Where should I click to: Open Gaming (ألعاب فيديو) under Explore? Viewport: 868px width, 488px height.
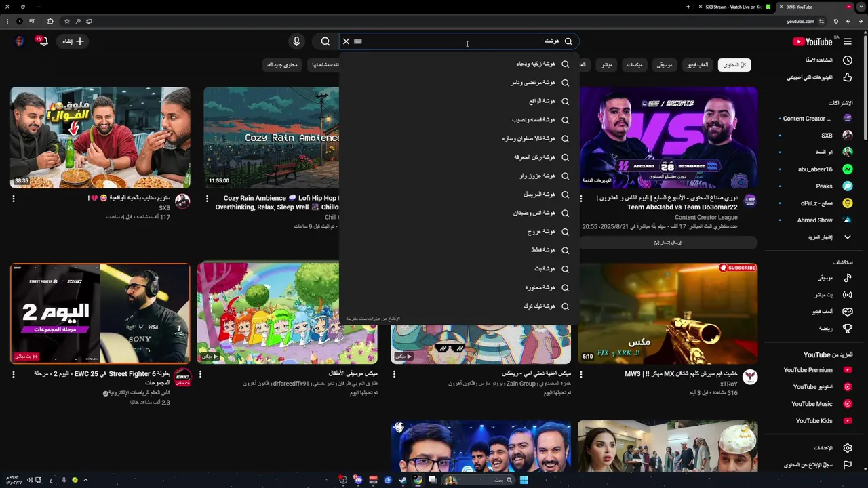(x=816, y=312)
